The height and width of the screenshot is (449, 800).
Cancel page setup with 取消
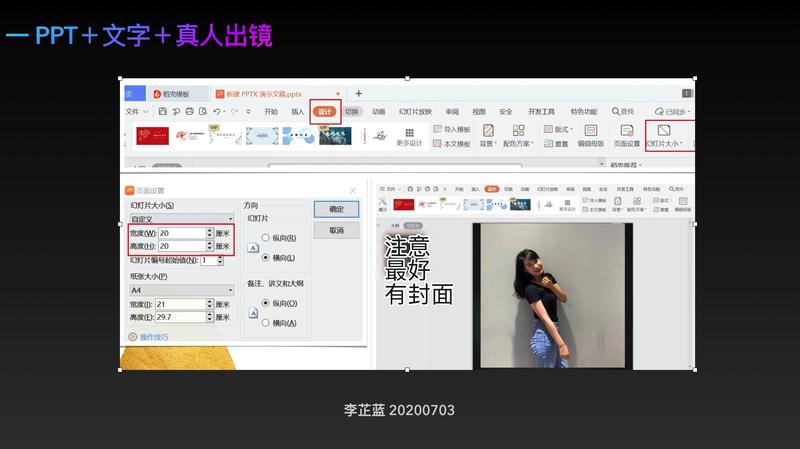pos(336,230)
